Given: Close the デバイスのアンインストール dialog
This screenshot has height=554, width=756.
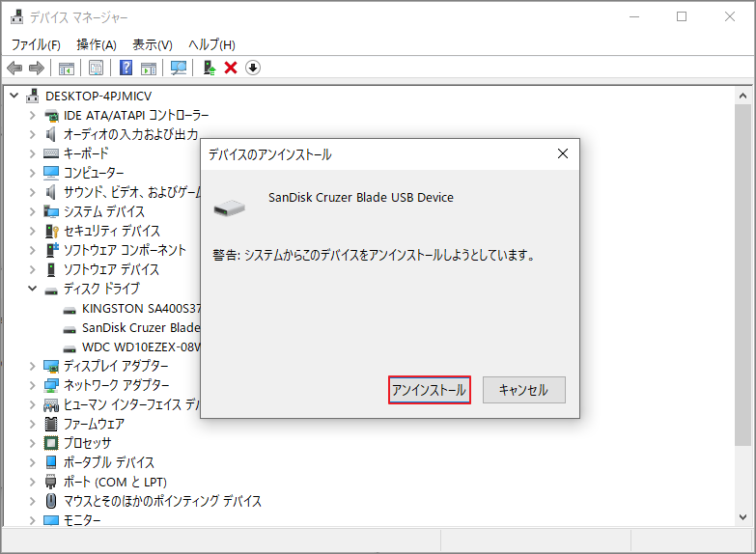Looking at the screenshot, I should pos(563,153).
